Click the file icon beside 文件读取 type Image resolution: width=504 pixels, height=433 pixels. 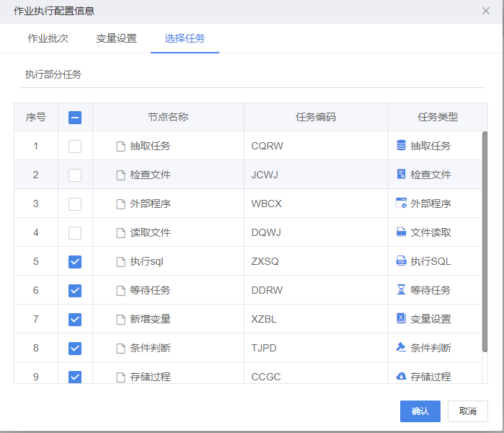(x=401, y=232)
